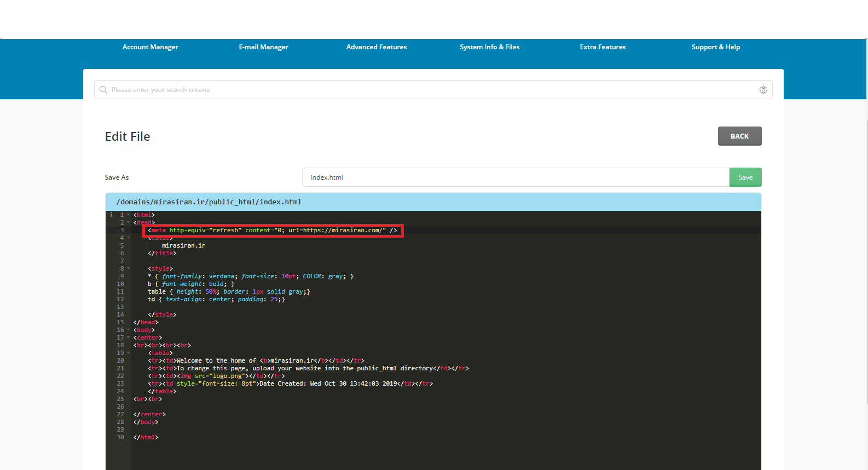Click the green Save button
The image size is (868, 470).
745,177
